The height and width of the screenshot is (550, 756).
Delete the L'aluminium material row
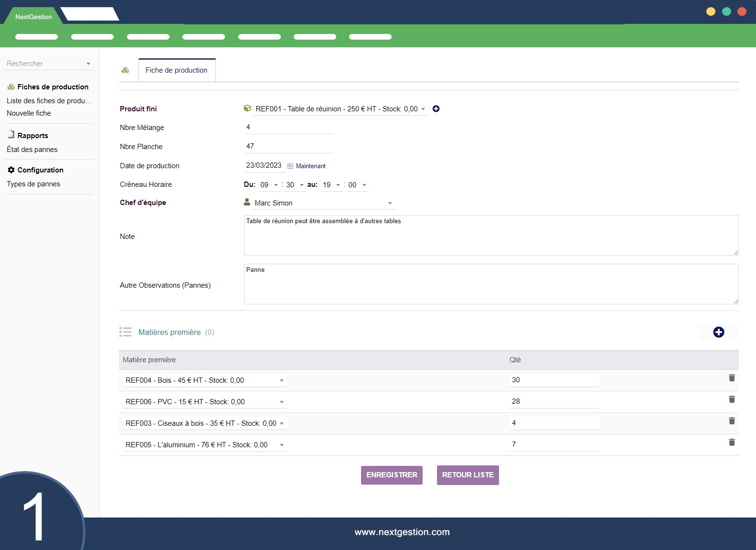click(x=731, y=442)
